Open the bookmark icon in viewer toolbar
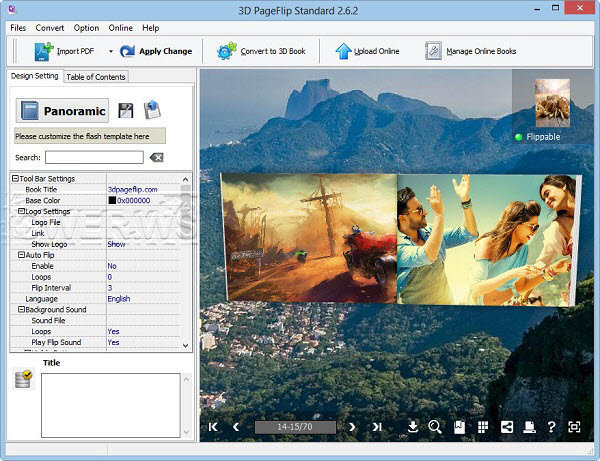Image resolution: width=600 pixels, height=461 pixels. tap(459, 427)
